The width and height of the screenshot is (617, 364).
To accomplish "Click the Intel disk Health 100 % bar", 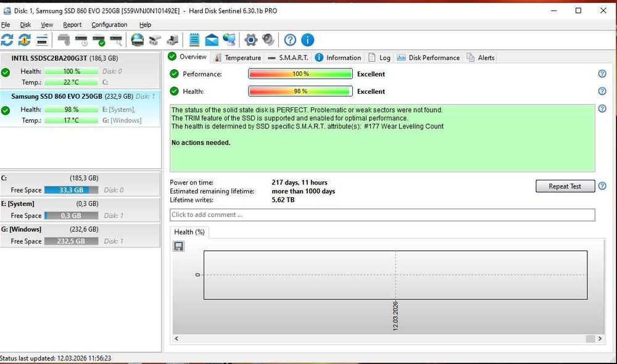I will pos(71,71).
